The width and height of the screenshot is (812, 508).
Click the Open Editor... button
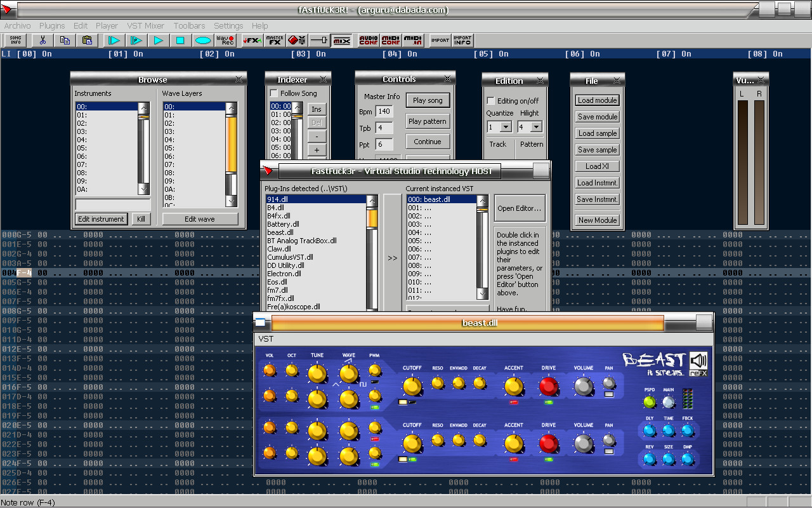[x=520, y=208]
